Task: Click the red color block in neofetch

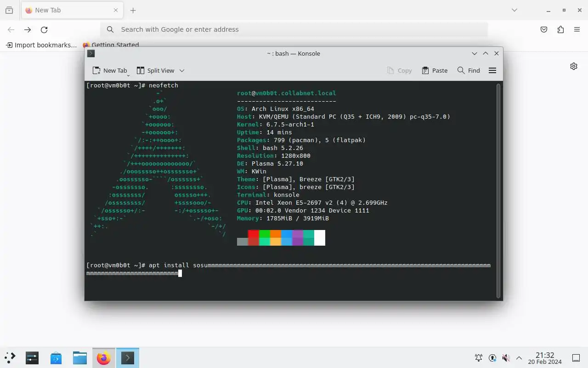Action: tap(254, 234)
